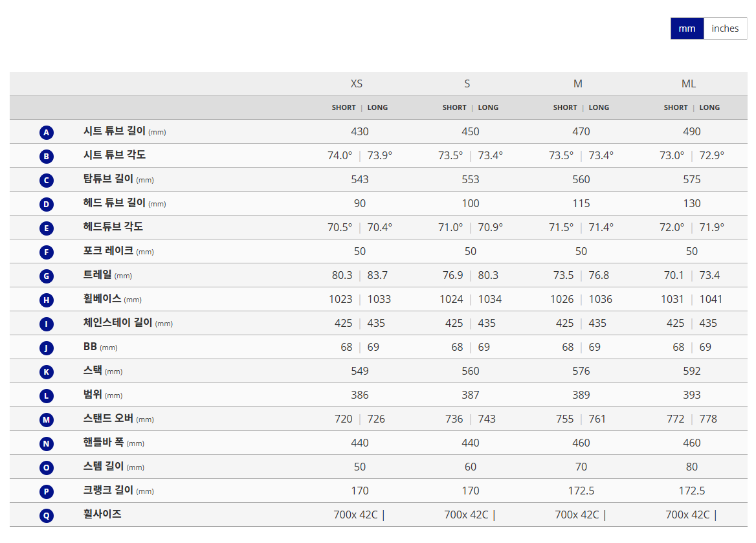Click the 핸들바 폭 row label
The image size is (756, 543).
(x=104, y=443)
